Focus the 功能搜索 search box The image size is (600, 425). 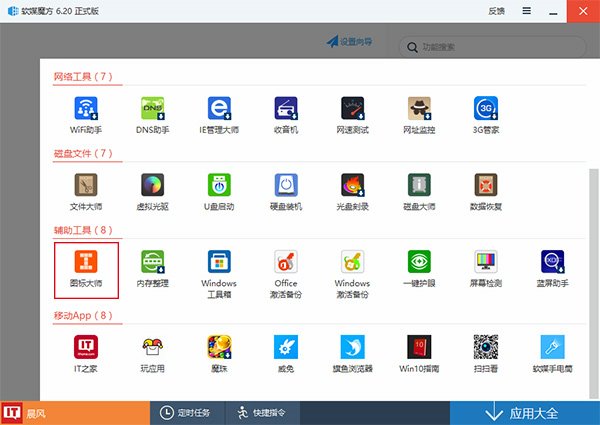coord(492,47)
